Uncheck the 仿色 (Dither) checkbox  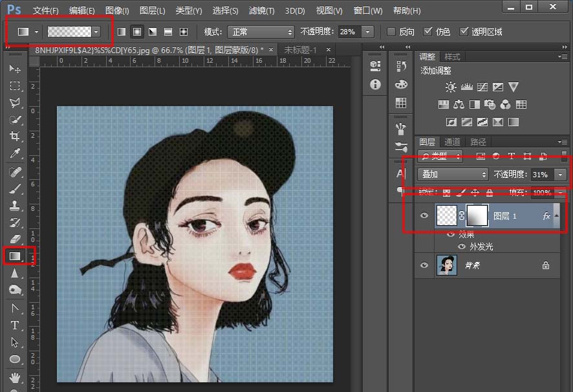[x=427, y=32]
